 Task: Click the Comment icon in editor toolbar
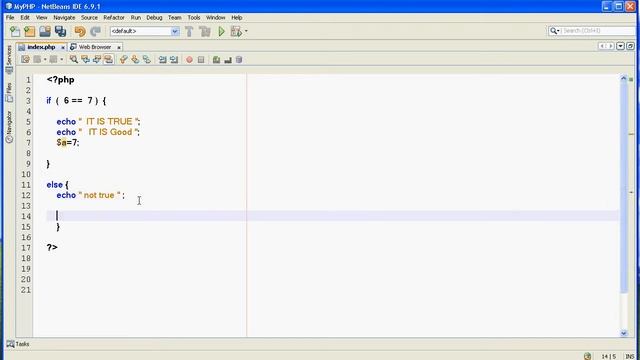pos(216,60)
